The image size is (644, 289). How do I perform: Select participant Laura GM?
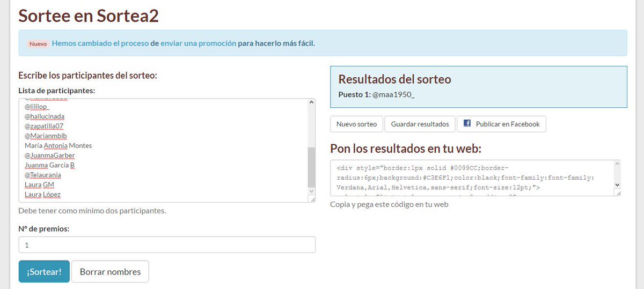tap(39, 184)
